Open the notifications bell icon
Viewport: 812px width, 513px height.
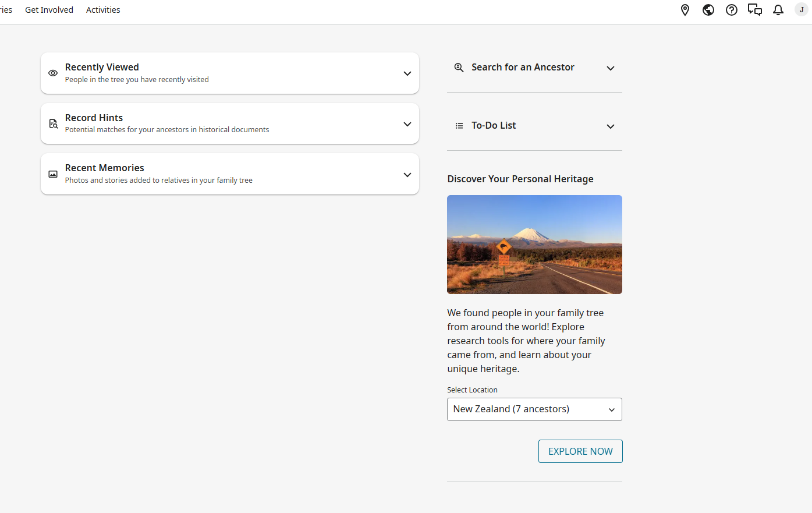click(778, 10)
